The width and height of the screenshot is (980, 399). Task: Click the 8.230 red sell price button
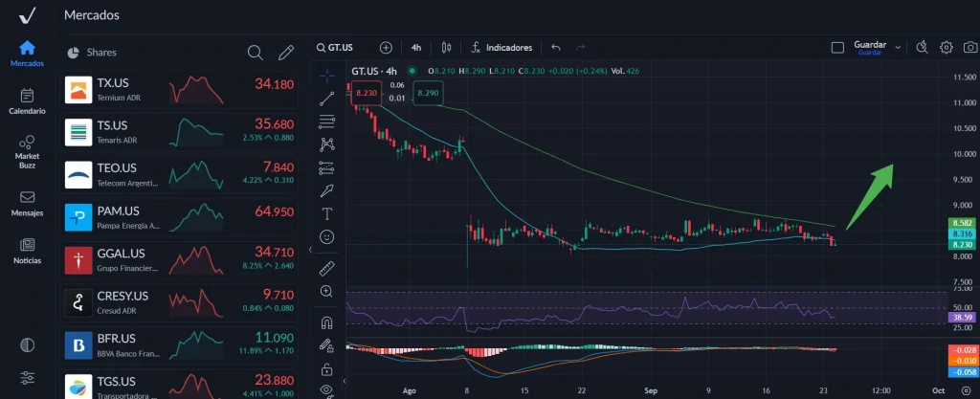tap(366, 93)
